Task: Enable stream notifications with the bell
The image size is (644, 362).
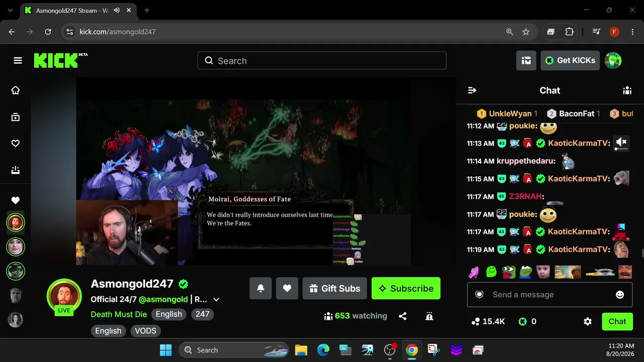Action: (261, 288)
